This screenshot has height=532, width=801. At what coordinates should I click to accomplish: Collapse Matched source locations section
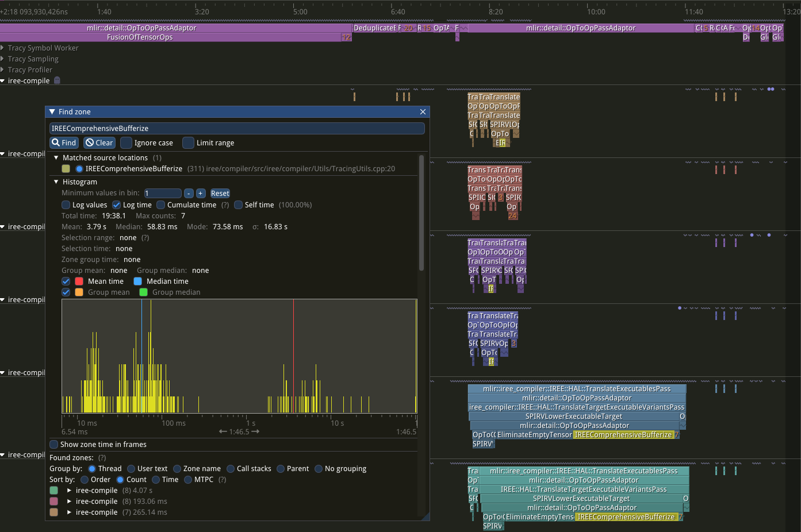coord(56,157)
